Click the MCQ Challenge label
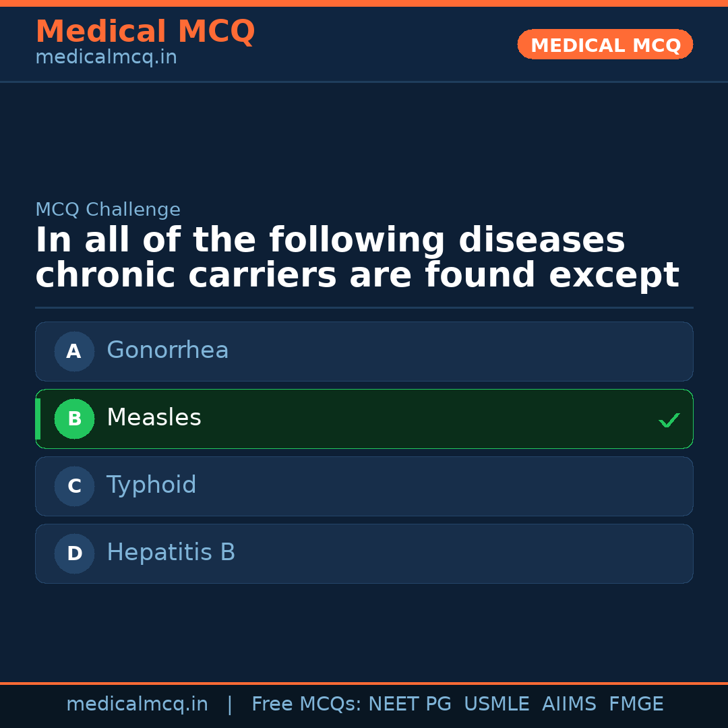728x728 pixels. pyautogui.click(x=108, y=210)
